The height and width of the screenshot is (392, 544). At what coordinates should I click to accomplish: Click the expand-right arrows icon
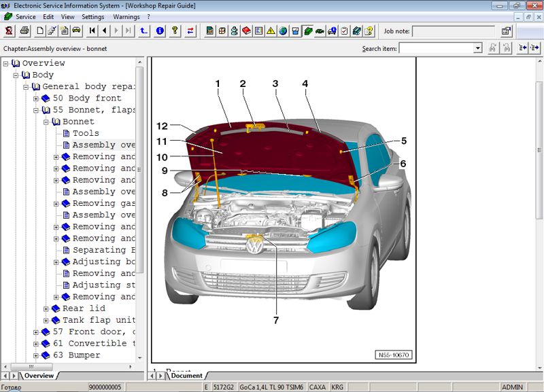pos(534,48)
